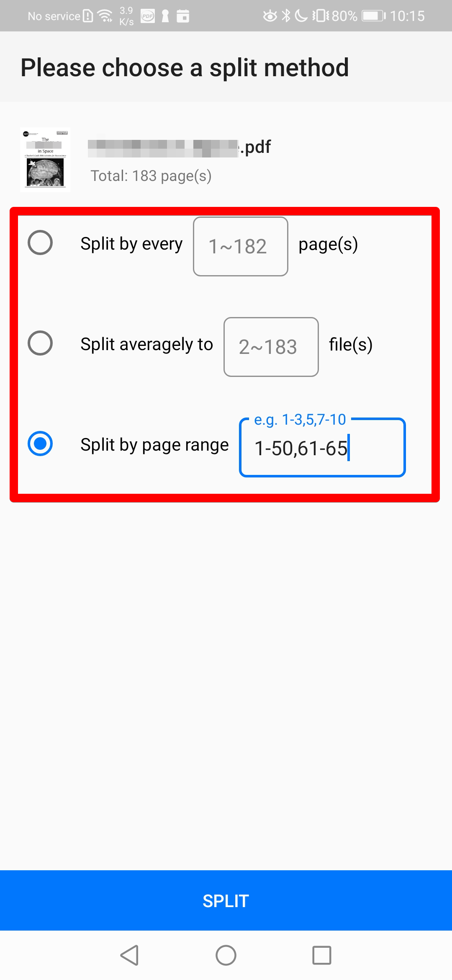Tap the page range input showing 1-50,61-65
Image resolution: width=452 pixels, height=980 pixels.
point(322,447)
